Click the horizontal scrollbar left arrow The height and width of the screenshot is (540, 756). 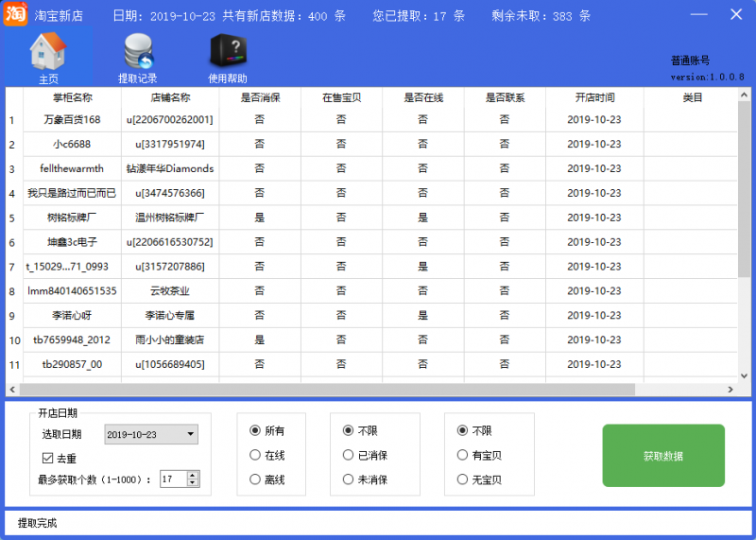12,390
